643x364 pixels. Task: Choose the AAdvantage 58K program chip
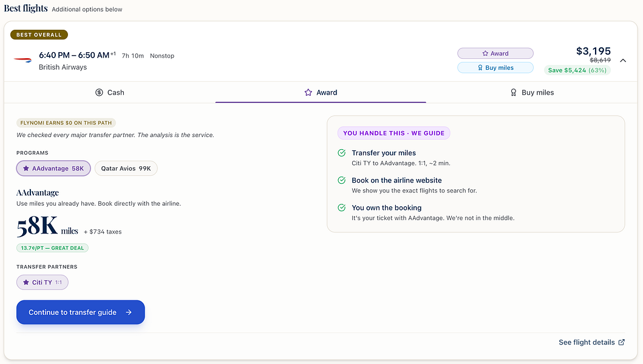[53, 169]
